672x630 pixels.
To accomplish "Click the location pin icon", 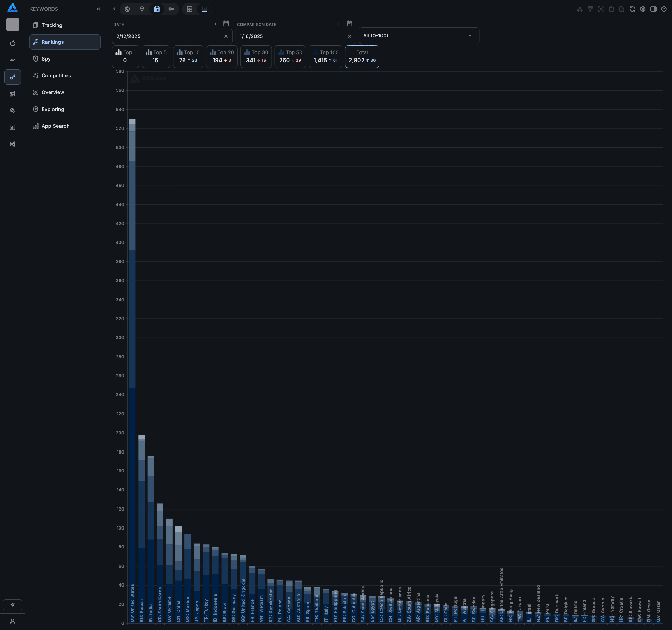I will click(142, 9).
